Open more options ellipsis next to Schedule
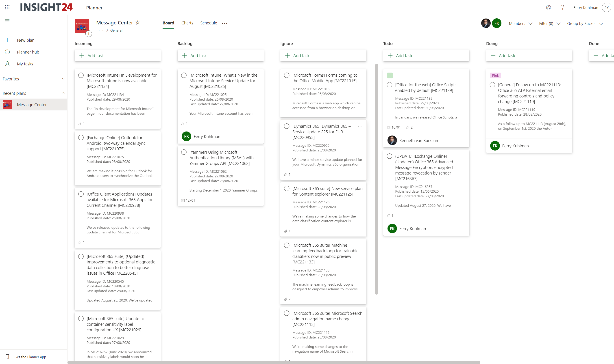 tap(224, 23)
